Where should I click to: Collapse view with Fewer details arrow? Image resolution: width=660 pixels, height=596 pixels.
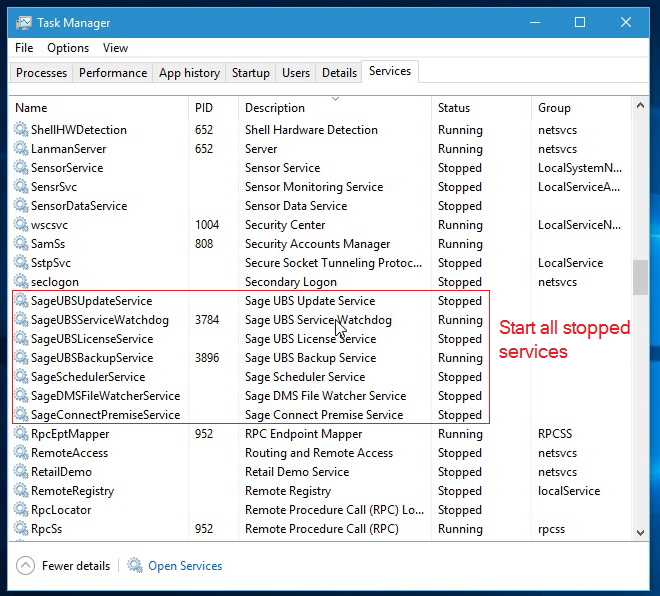25,565
